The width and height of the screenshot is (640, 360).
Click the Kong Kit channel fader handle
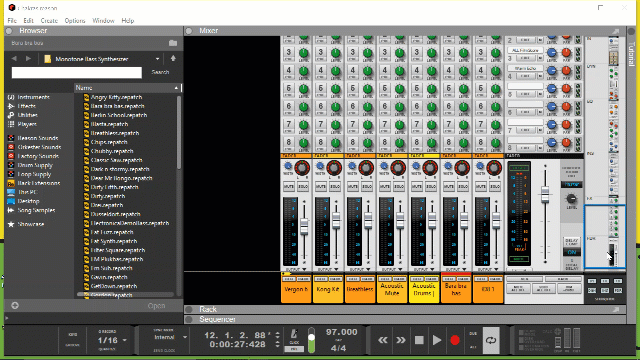click(336, 221)
